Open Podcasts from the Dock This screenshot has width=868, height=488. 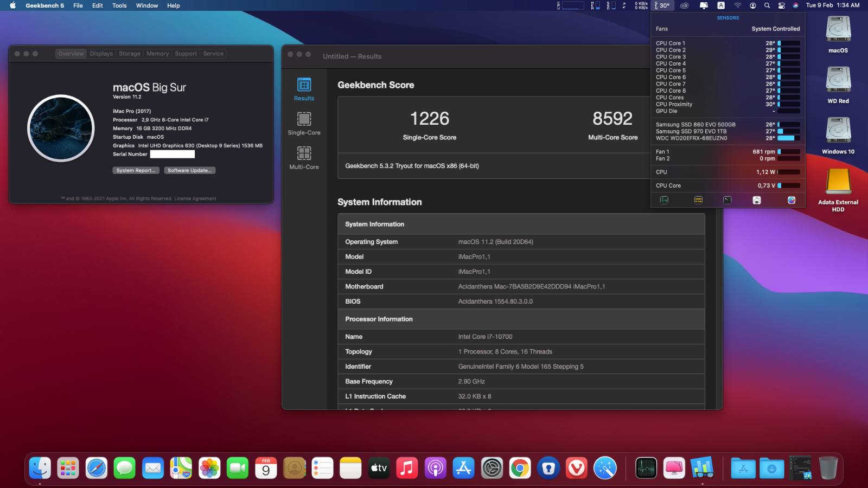(x=435, y=468)
